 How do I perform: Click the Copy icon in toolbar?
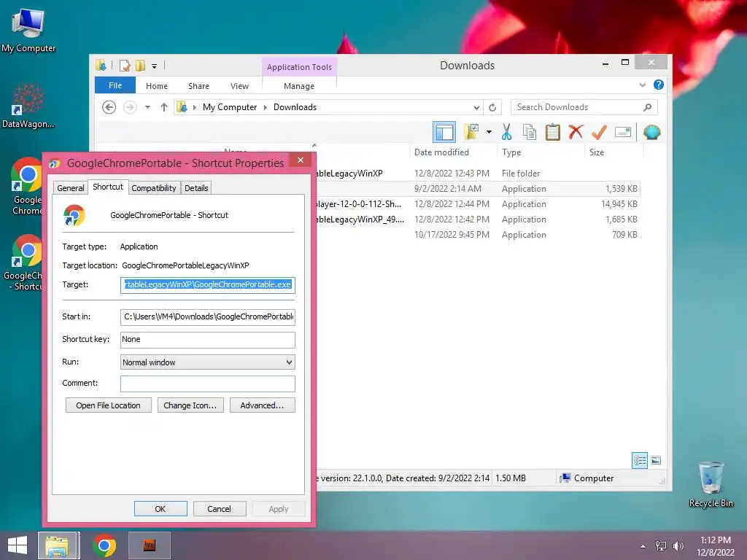[x=530, y=132]
